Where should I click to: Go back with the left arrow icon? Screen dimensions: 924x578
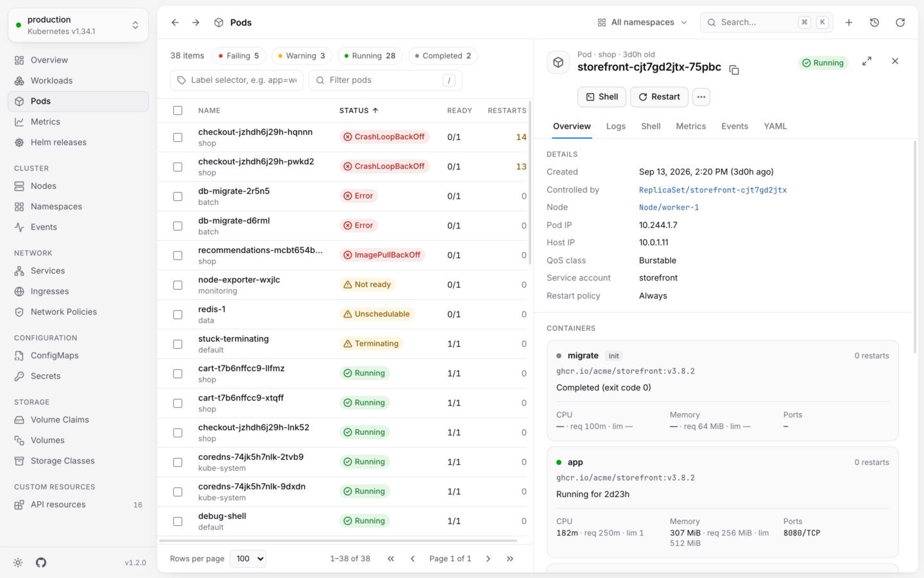[x=175, y=22]
